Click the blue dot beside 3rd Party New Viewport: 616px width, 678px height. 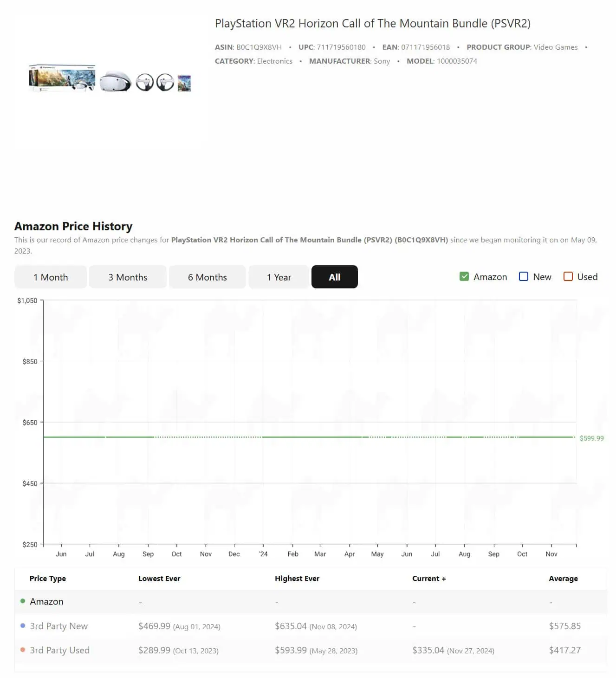point(23,626)
